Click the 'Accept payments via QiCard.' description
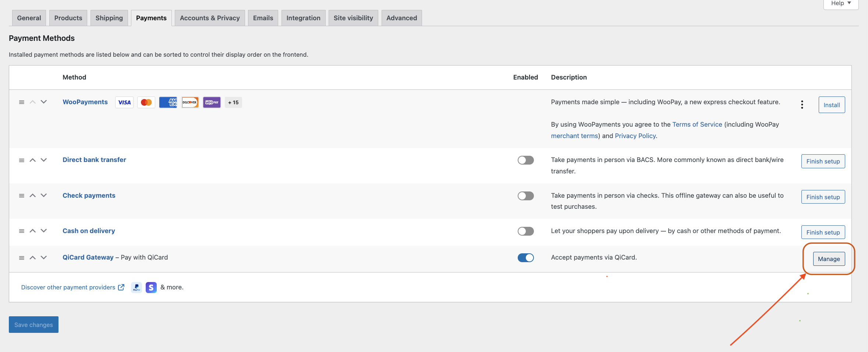 tap(594, 257)
